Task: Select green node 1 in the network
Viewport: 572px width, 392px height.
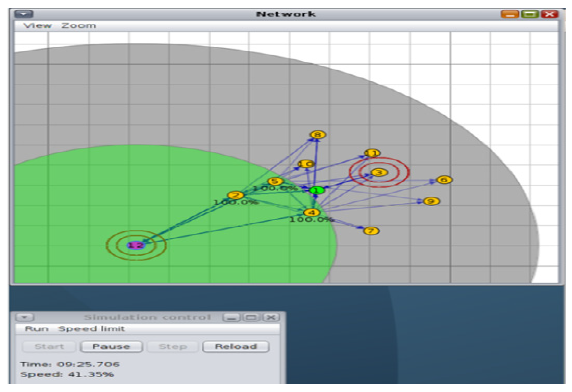Action: click(x=316, y=190)
